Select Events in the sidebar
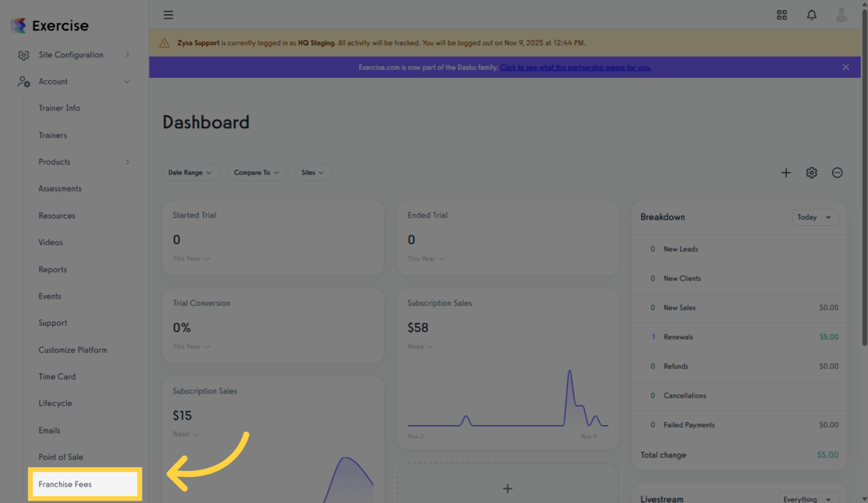 [50, 296]
